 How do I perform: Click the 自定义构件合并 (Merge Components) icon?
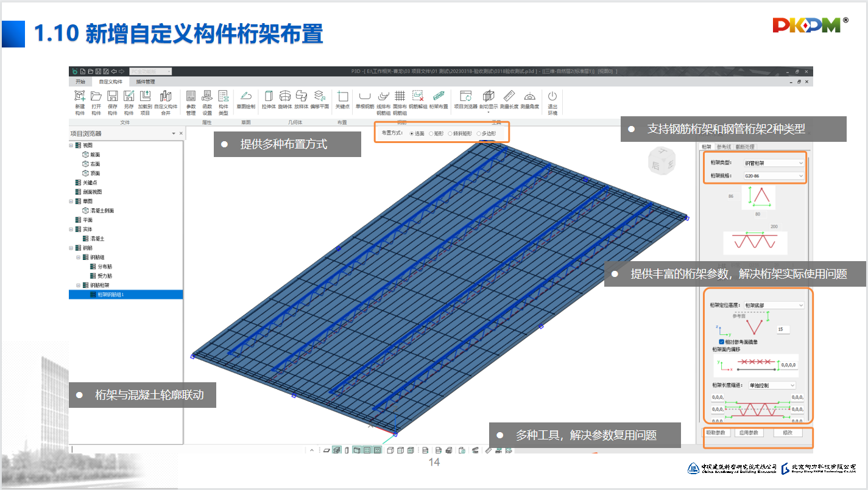[166, 96]
